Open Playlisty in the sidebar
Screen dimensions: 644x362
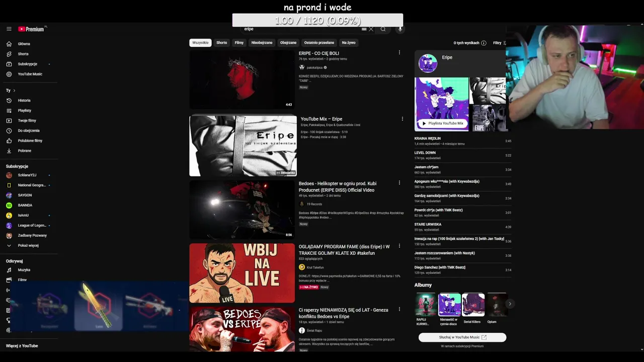[25, 111]
